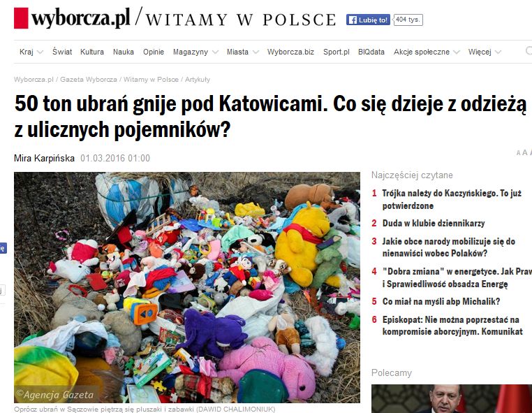The image size is (532, 413).
Task: Open the Więcej dropdown menu
Action: click(484, 52)
